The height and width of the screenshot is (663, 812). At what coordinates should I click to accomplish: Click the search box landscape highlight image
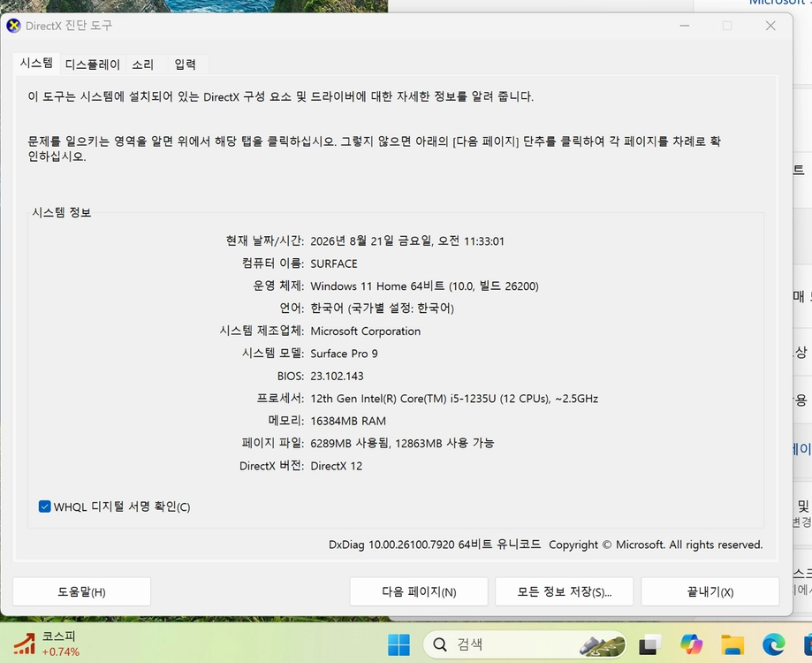602,644
